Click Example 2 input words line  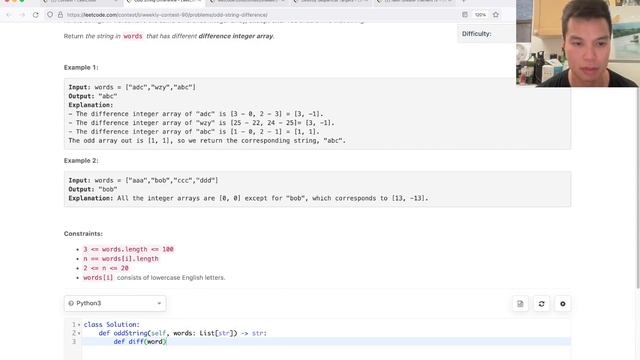[x=143, y=180]
